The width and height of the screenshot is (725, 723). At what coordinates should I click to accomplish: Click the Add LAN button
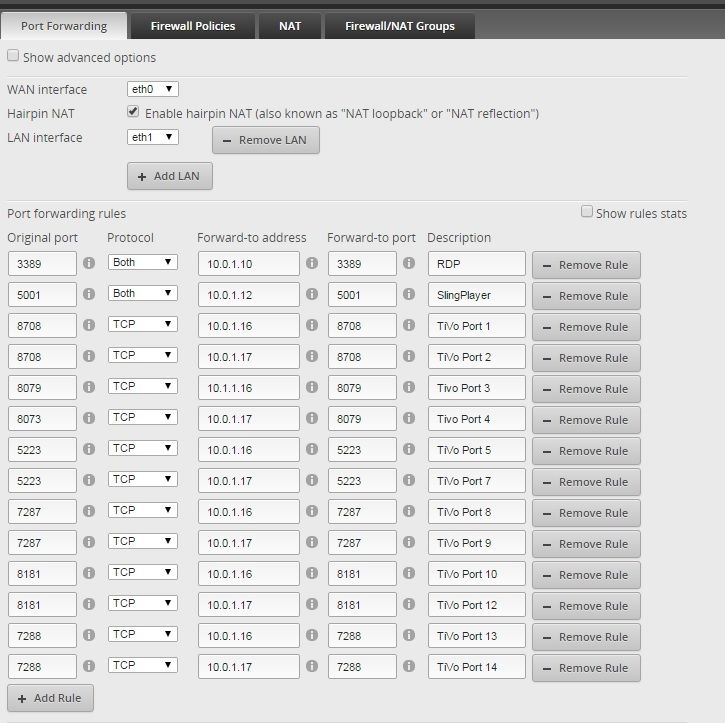pyautogui.click(x=170, y=176)
